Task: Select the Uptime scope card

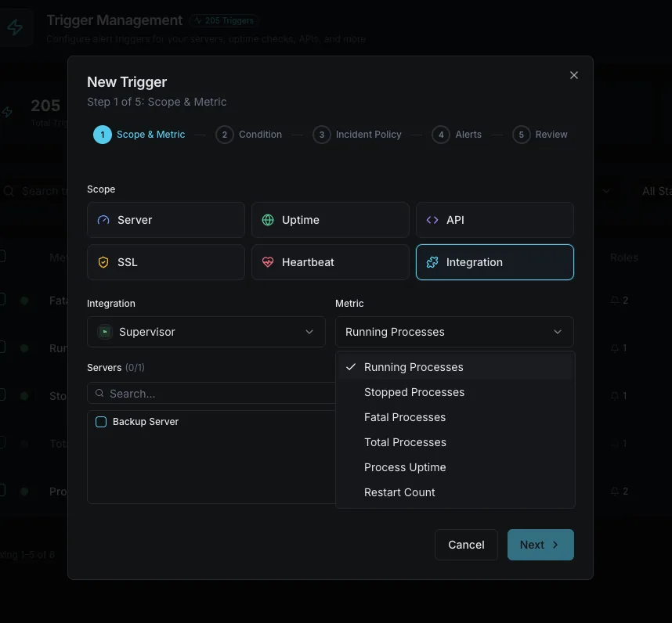Action: (x=331, y=220)
